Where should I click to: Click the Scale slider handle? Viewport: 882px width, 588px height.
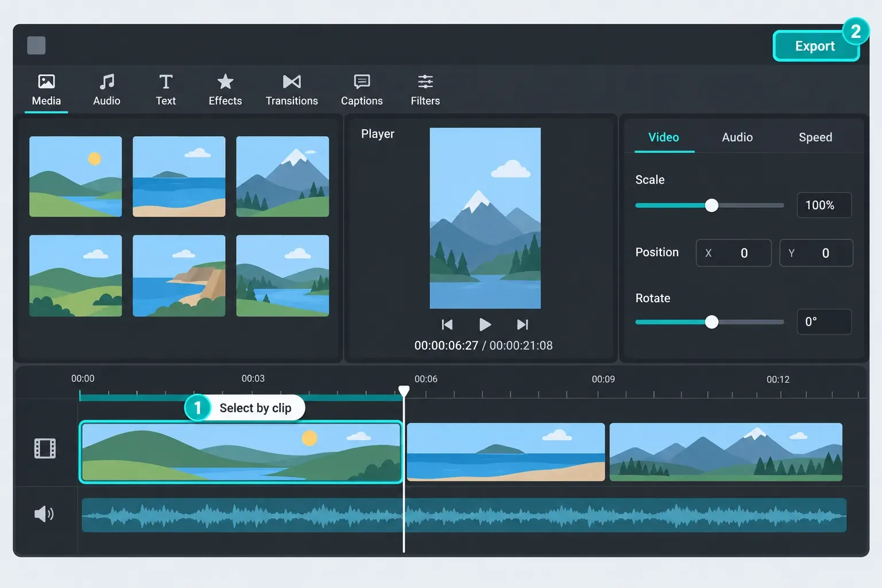pos(711,206)
